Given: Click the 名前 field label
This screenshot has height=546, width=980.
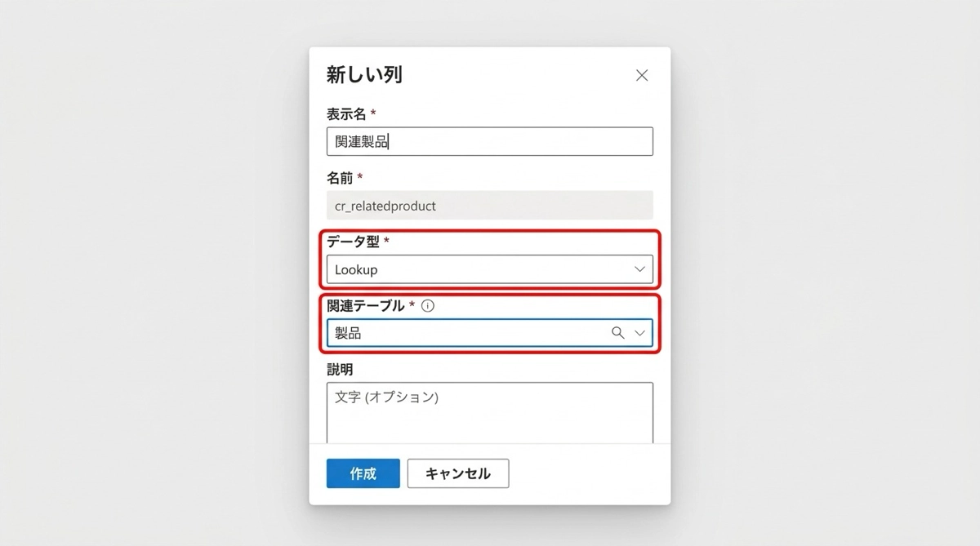Looking at the screenshot, I should tap(340, 177).
